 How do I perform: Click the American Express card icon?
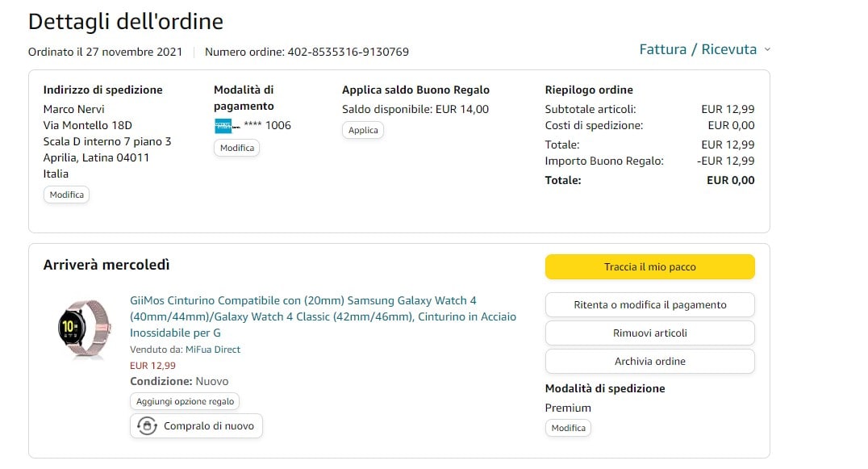point(223,126)
